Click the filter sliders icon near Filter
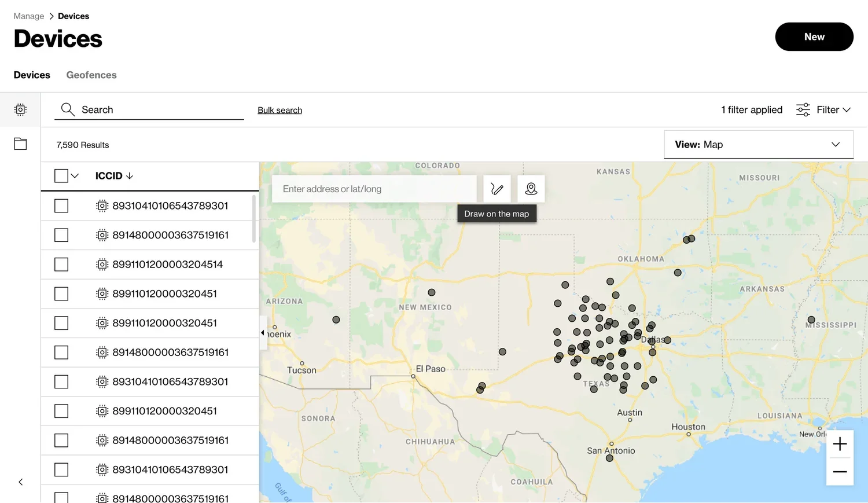The image size is (868, 503). (803, 109)
